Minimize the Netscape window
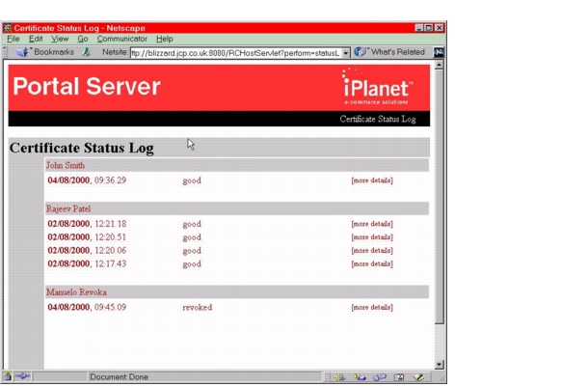 (x=419, y=28)
